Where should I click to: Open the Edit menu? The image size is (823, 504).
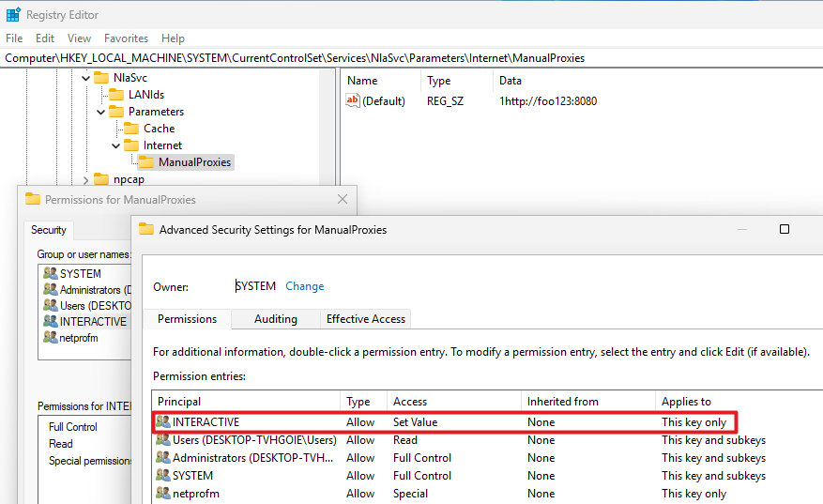pyautogui.click(x=45, y=38)
